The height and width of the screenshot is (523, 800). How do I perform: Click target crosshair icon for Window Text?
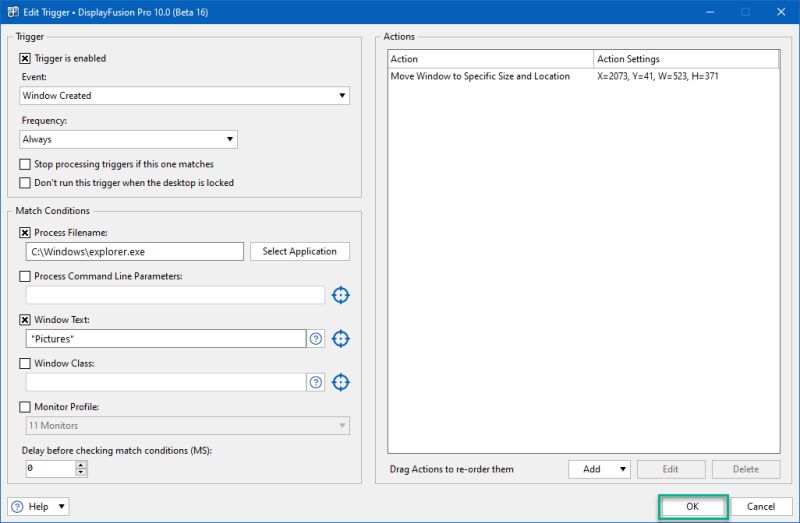[x=341, y=339]
